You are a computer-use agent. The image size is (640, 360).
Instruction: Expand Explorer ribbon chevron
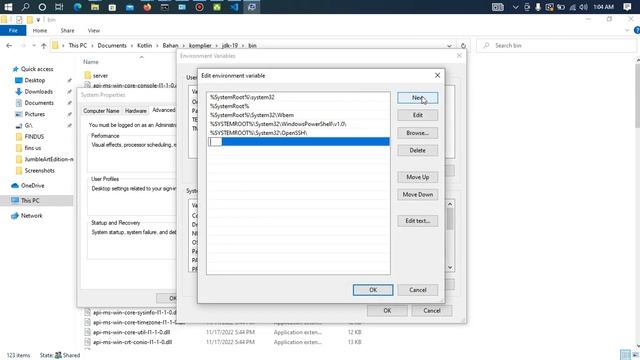[x=627, y=30]
